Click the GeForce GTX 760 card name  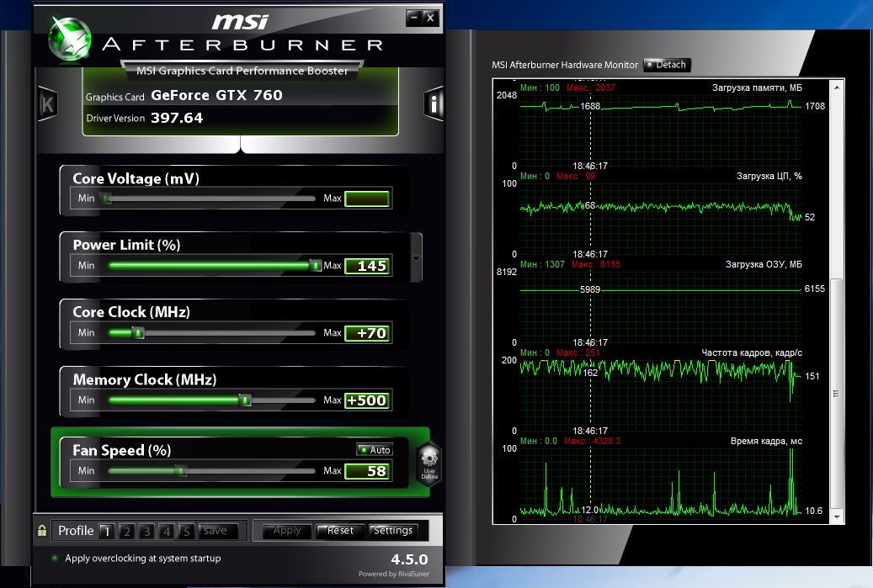[x=216, y=95]
